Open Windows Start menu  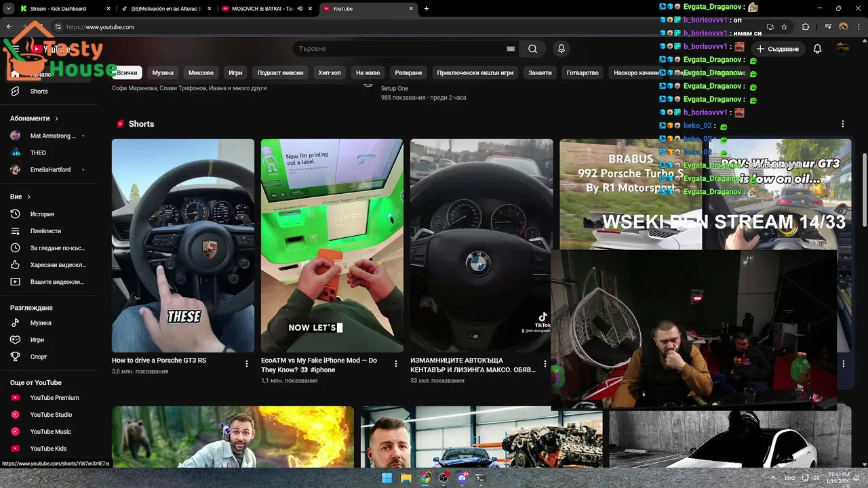(387, 478)
